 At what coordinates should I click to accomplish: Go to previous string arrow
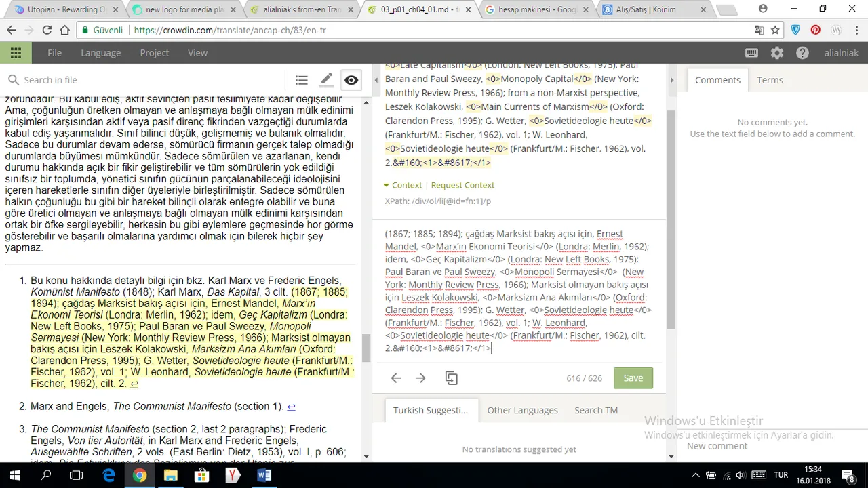pos(396,378)
